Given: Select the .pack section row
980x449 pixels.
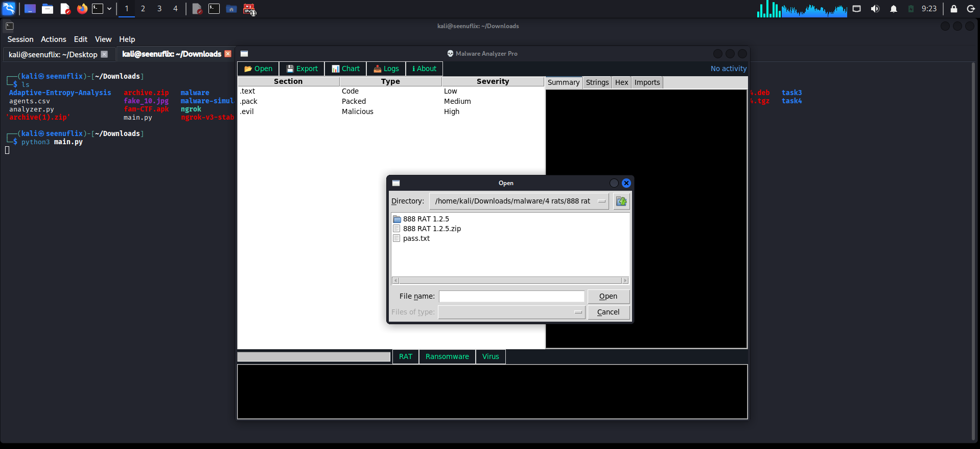Looking at the screenshot, I should [391, 101].
